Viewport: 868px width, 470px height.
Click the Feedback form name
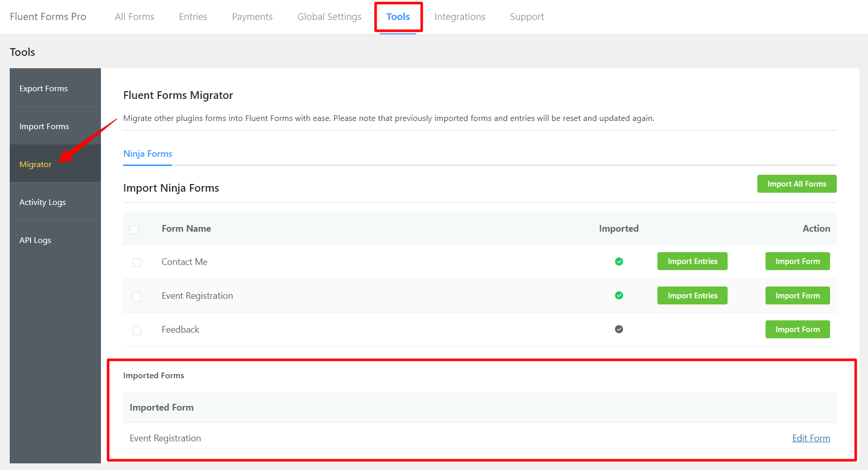coord(180,330)
